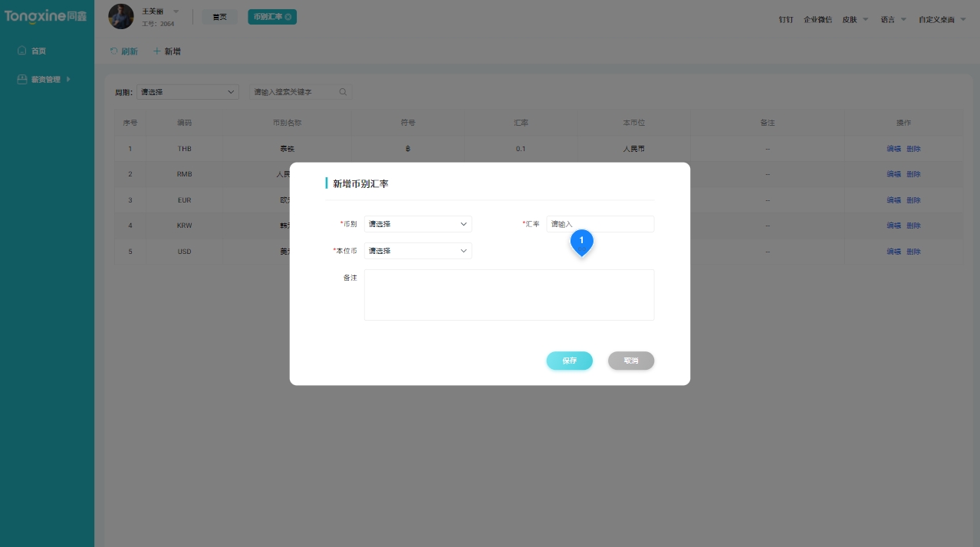Click 编辑 link in the THB row
Image resolution: width=980 pixels, height=547 pixels.
coord(893,149)
